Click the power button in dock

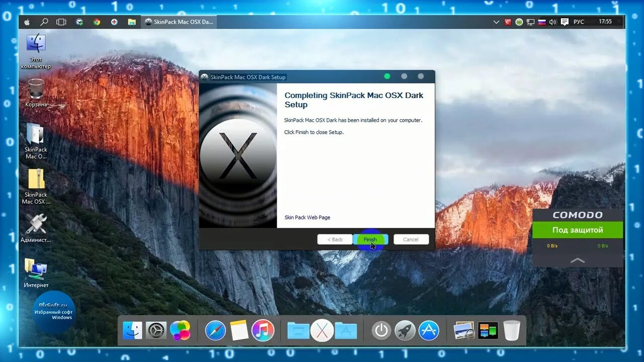(381, 330)
